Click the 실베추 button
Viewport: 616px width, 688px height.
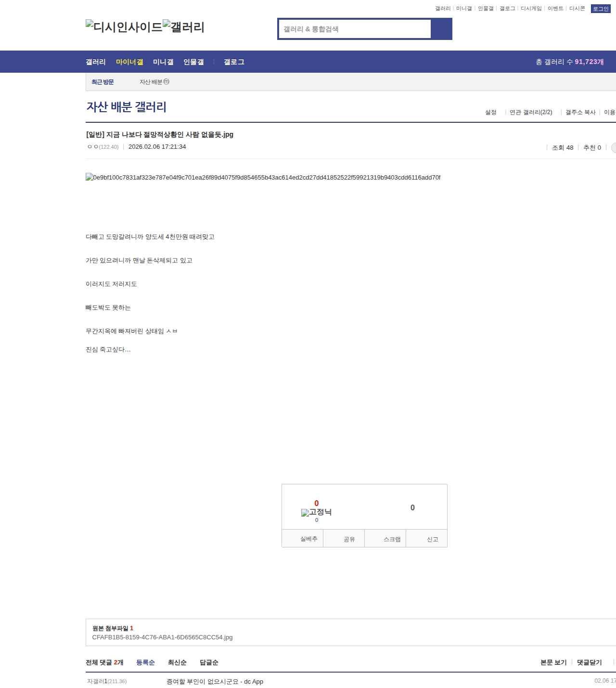coord(302,539)
